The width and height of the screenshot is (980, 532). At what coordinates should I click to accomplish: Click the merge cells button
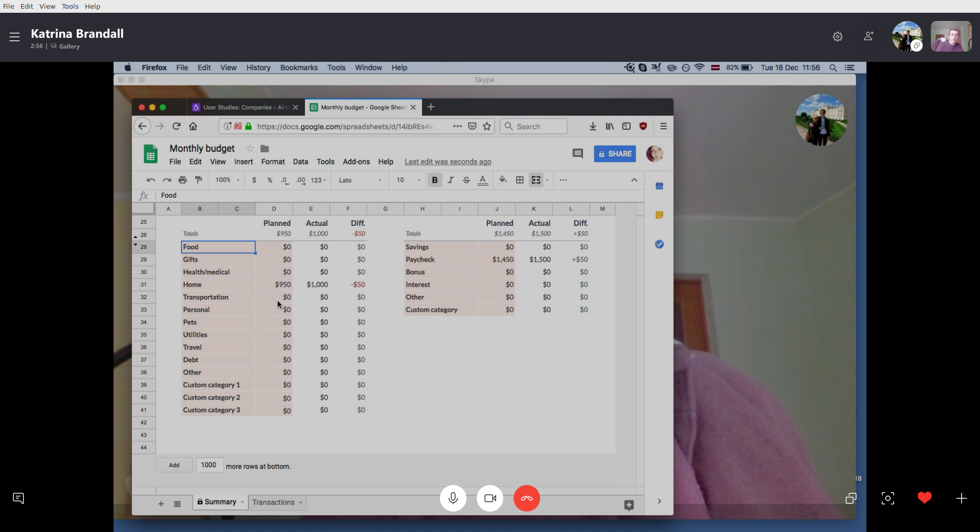(x=536, y=180)
